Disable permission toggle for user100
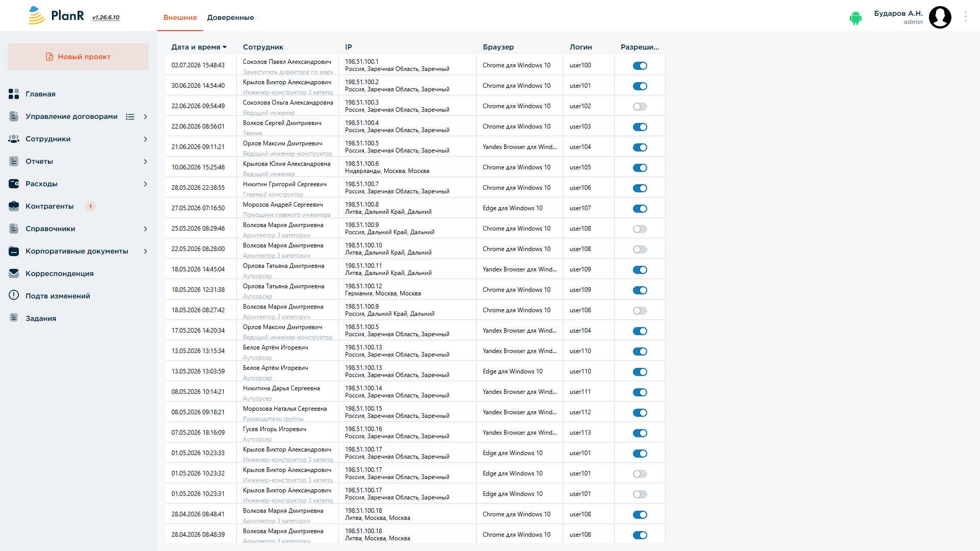This screenshot has height=551, width=980. [640, 66]
